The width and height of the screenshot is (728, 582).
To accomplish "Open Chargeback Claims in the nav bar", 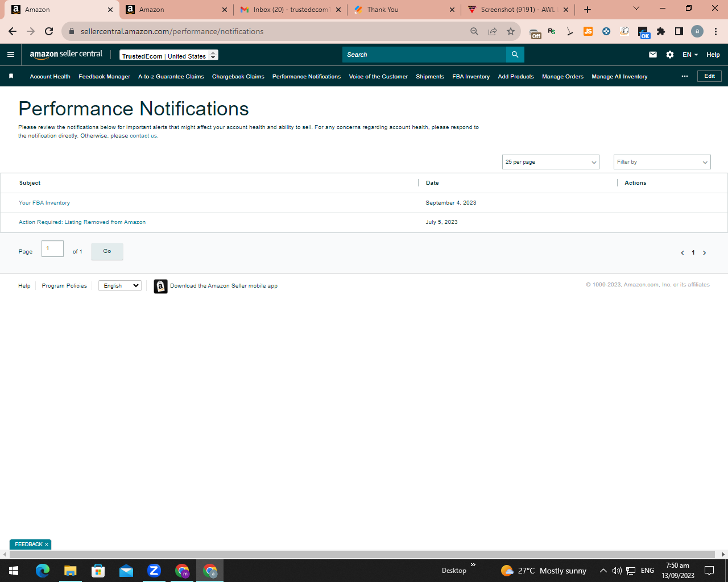I will tap(238, 76).
